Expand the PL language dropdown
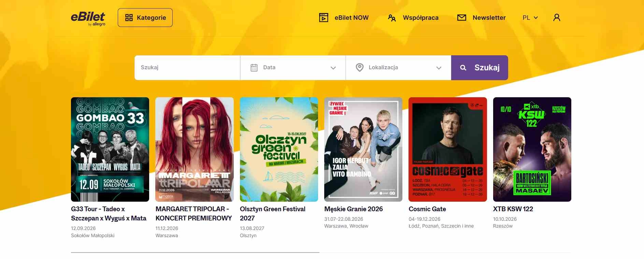This screenshot has width=644, height=259. coord(530,18)
